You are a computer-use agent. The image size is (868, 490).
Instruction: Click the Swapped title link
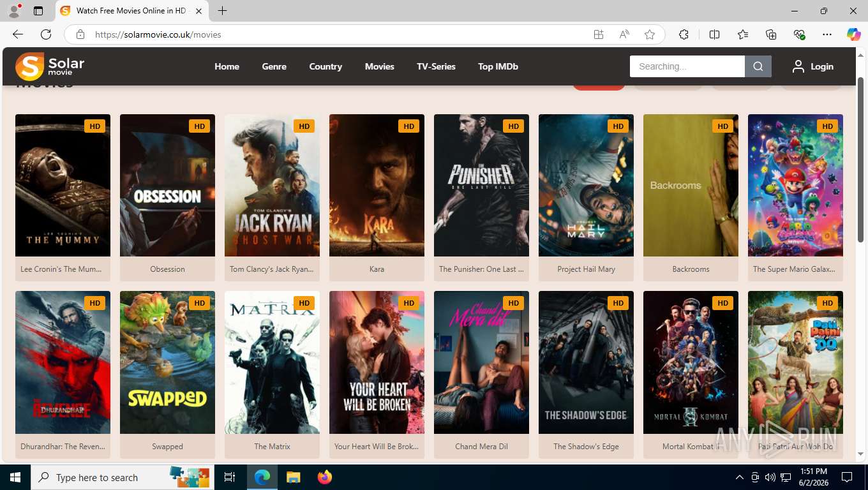tap(167, 447)
